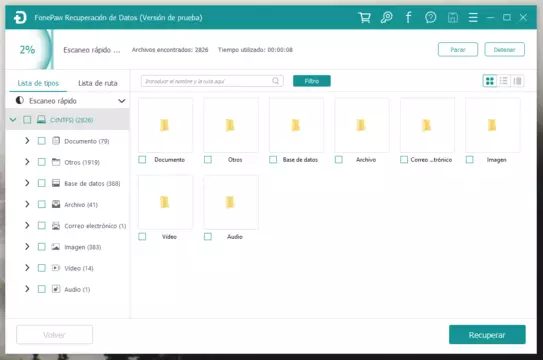Screen dimensions: 543x360
Task: Tick the Archivo folder thumbnail checkbox
Action: (339, 160)
